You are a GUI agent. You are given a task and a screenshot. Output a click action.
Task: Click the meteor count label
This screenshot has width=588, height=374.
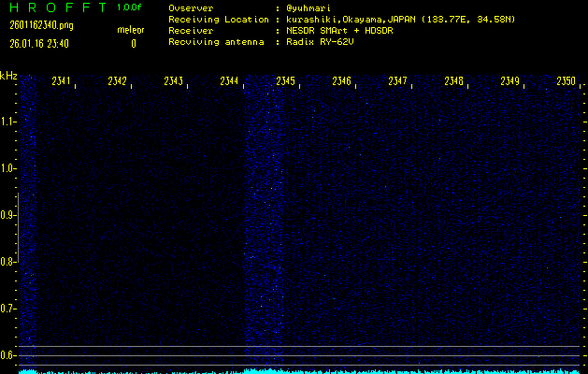(x=131, y=30)
